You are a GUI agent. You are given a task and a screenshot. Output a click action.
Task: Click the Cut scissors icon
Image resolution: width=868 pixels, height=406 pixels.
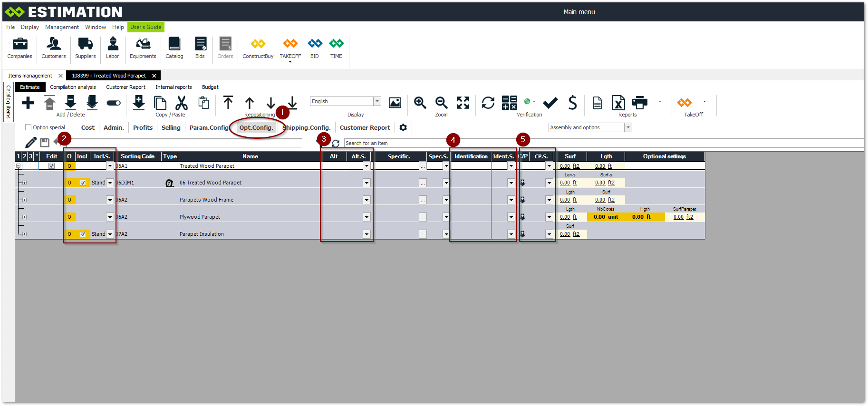click(182, 103)
